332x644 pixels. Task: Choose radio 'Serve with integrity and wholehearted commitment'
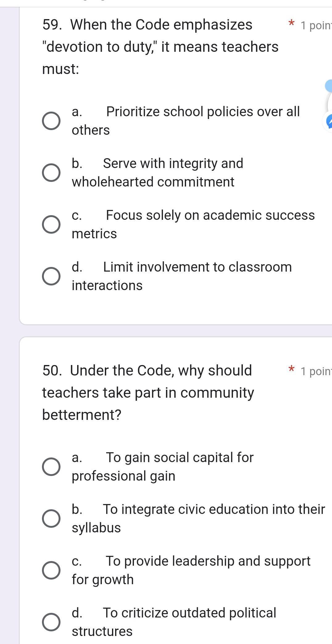point(51,173)
